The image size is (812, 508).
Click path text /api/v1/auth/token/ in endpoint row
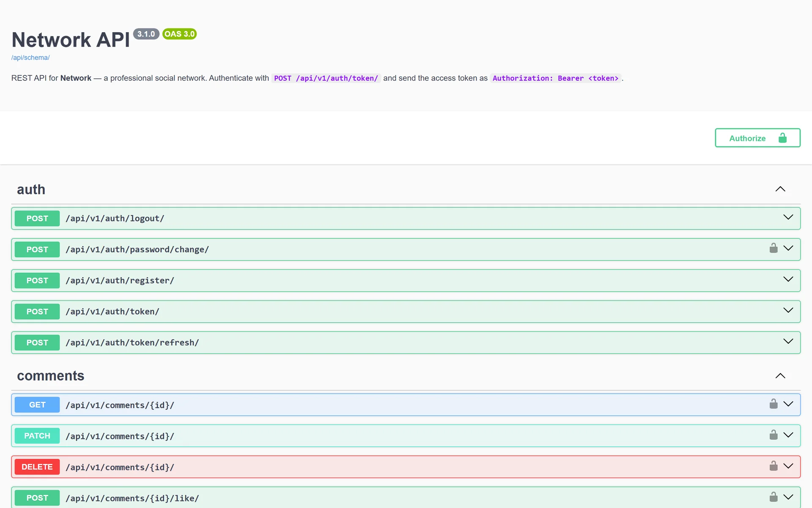click(112, 312)
